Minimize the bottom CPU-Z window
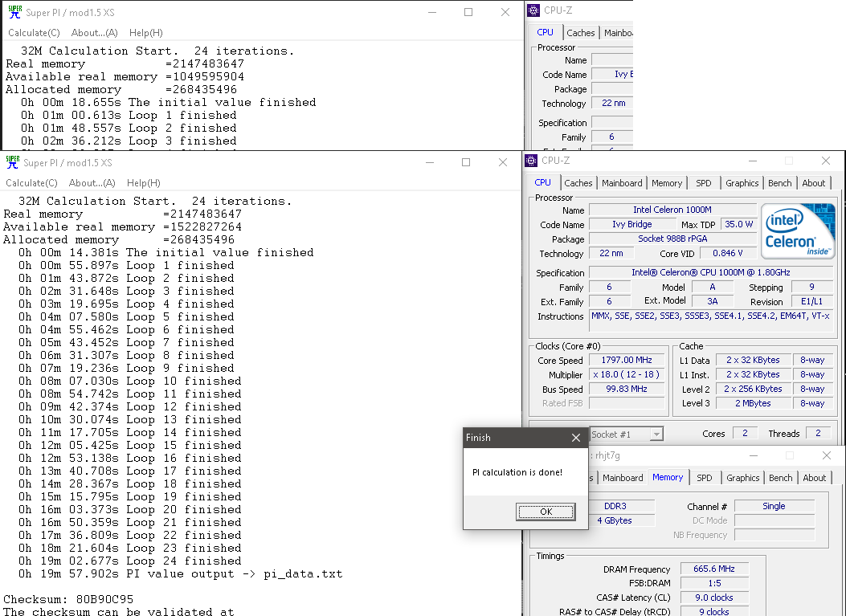 [x=753, y=456]
